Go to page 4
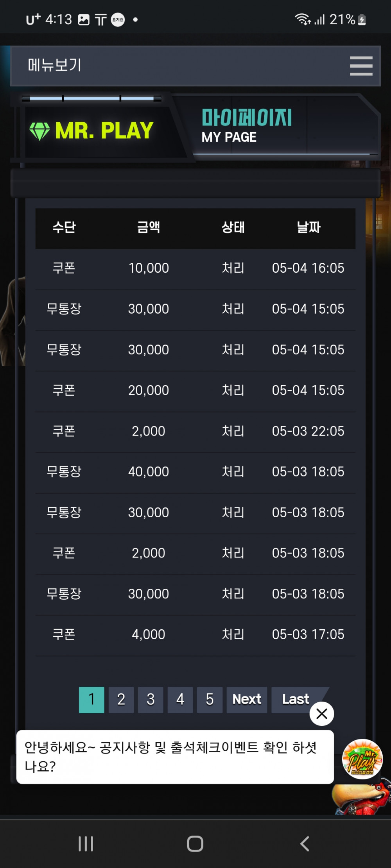 (x=180, y=700)
